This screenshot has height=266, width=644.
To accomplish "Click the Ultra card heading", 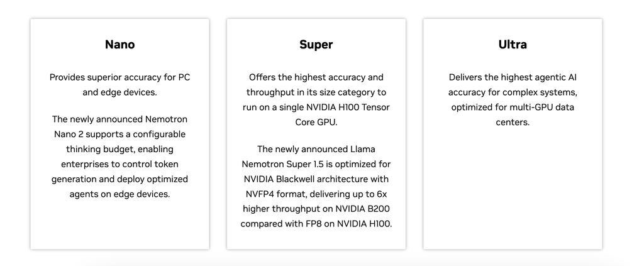I will pos(513,44).
